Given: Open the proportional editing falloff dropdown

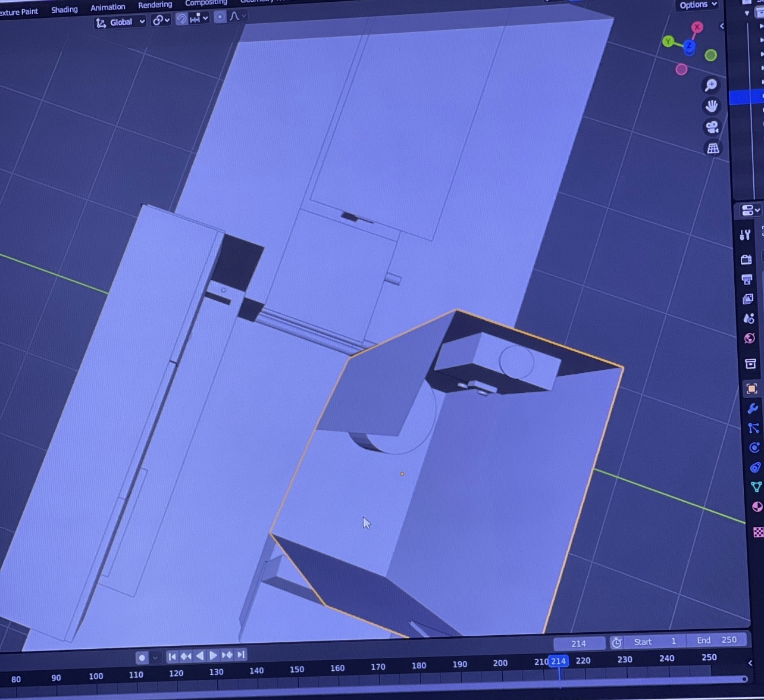Looking at the screenshot, I should (x=237, y=16).
